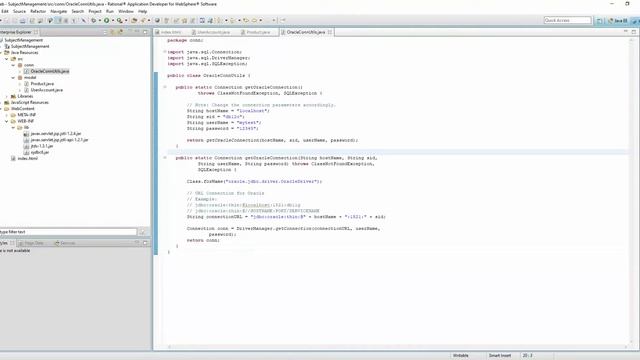
Task: Click Link with Editor icon in Explorer
Action: [x=112, y=32]
